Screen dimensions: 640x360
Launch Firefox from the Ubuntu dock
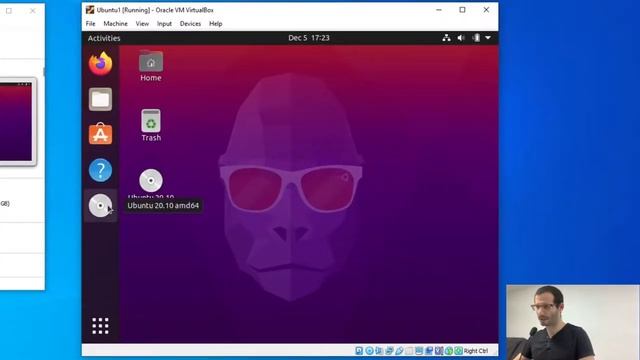click(100, 64)
